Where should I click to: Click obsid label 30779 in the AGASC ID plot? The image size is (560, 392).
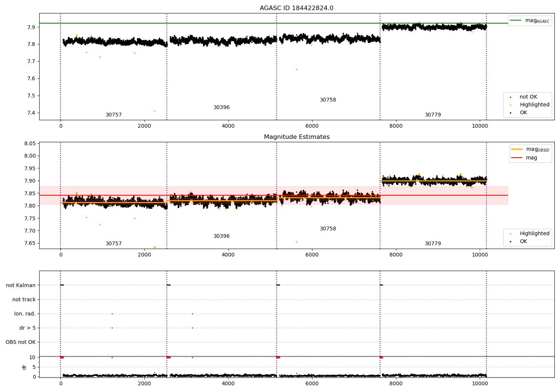tap(433, 115)
